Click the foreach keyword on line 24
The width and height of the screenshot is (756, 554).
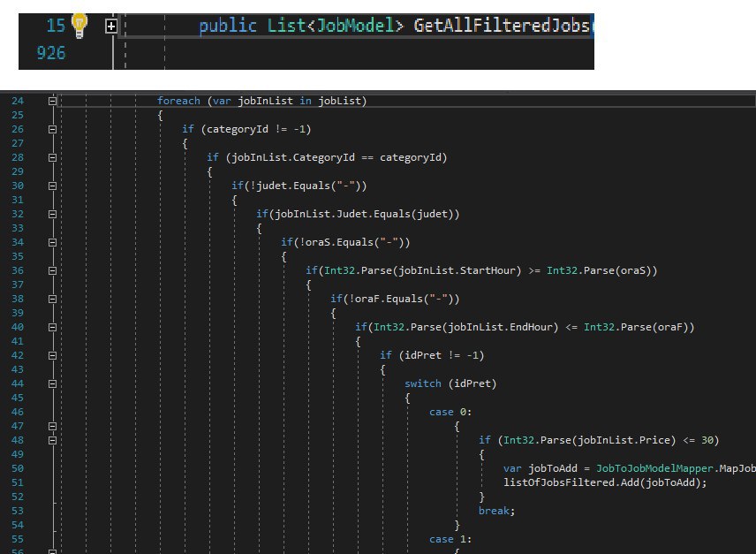point(178,101)
